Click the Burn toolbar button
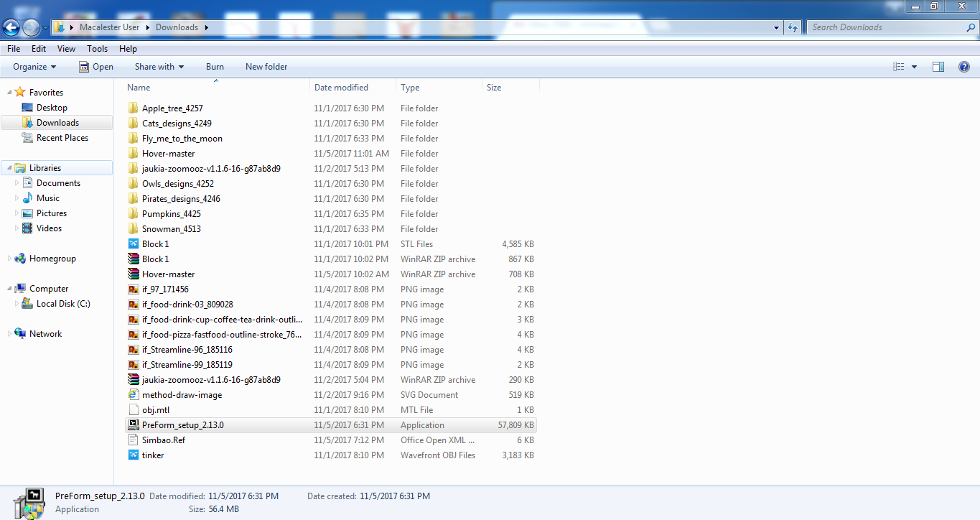This screenshot has height=520, width=980. point(215,67)
